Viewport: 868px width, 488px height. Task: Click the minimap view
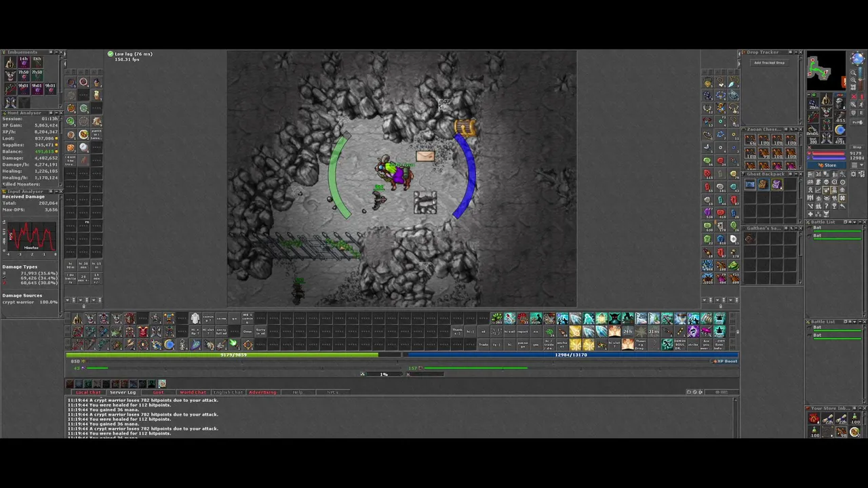pos(826,70)
